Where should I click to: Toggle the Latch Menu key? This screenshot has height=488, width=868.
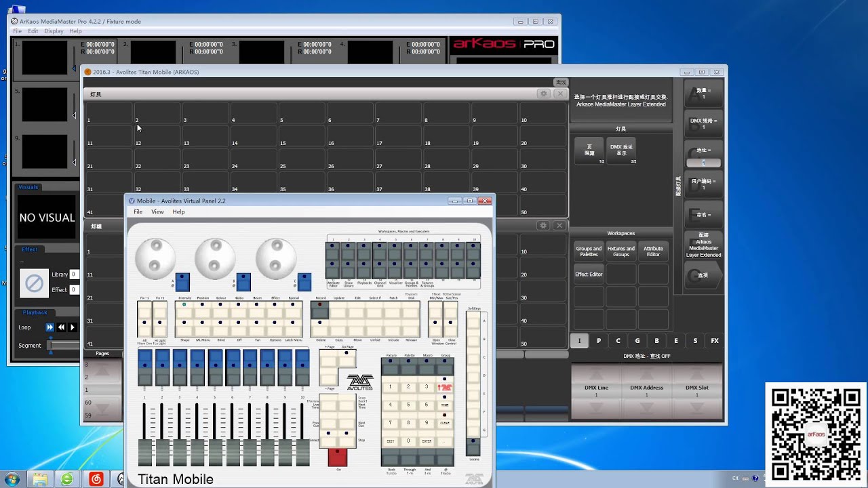click(293, 327)
